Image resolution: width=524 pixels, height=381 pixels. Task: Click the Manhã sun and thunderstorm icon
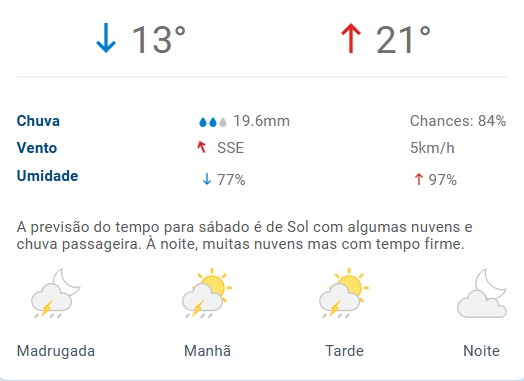[x=207, y=293]
